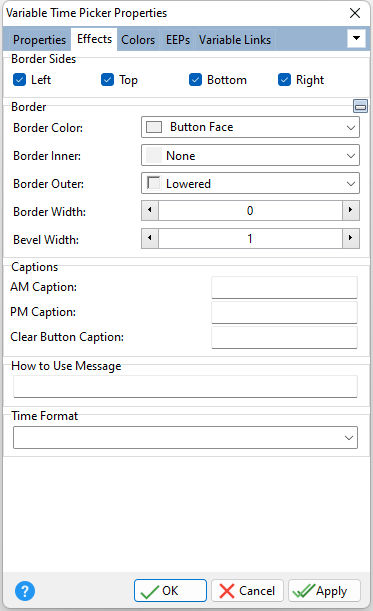Switch to the Properties tab

[x=39, y=40]
